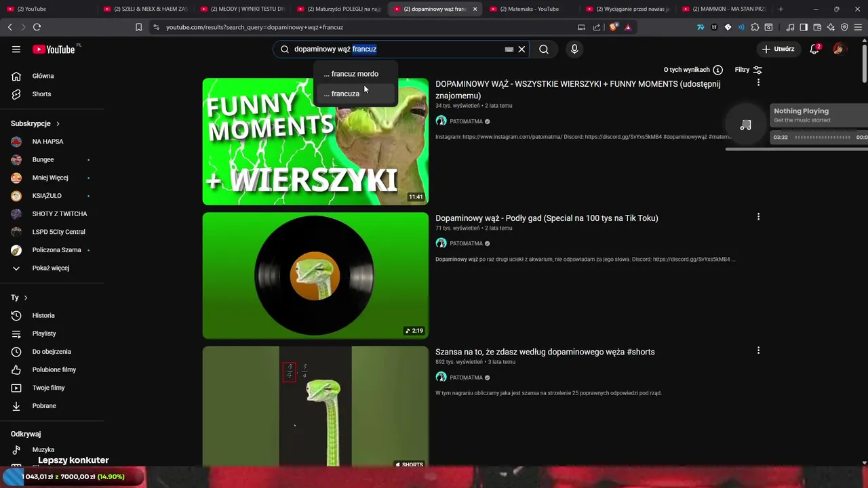Open Brave Rewards triangle icon
Screen dimensions: 868x488
click(628, 27)
